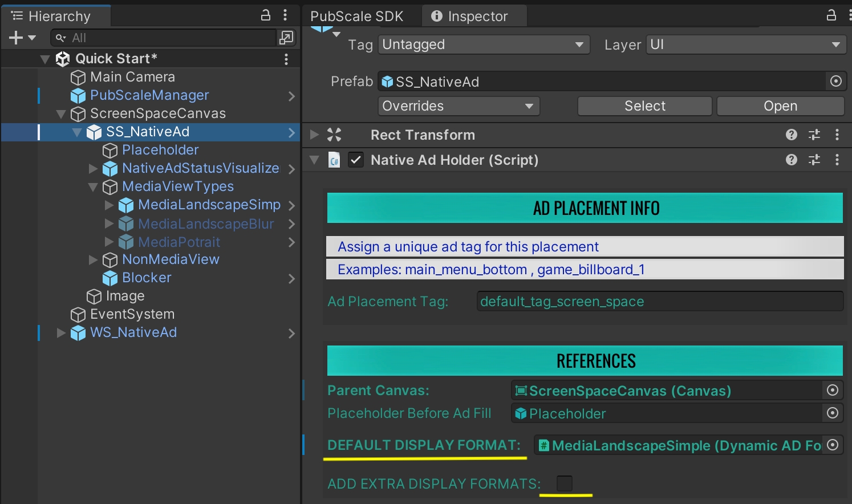
Task: Open the Tag dropdown showing Untagged
Action: [483, 44]
